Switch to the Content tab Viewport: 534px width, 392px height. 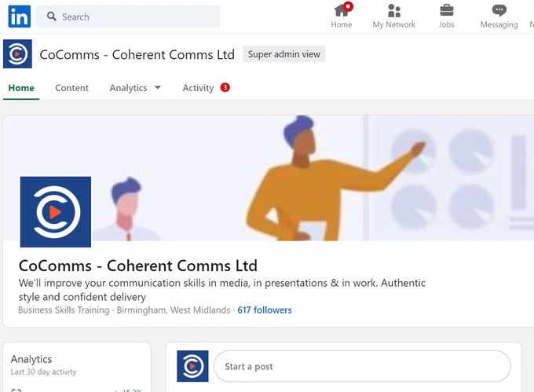(72, 88)
